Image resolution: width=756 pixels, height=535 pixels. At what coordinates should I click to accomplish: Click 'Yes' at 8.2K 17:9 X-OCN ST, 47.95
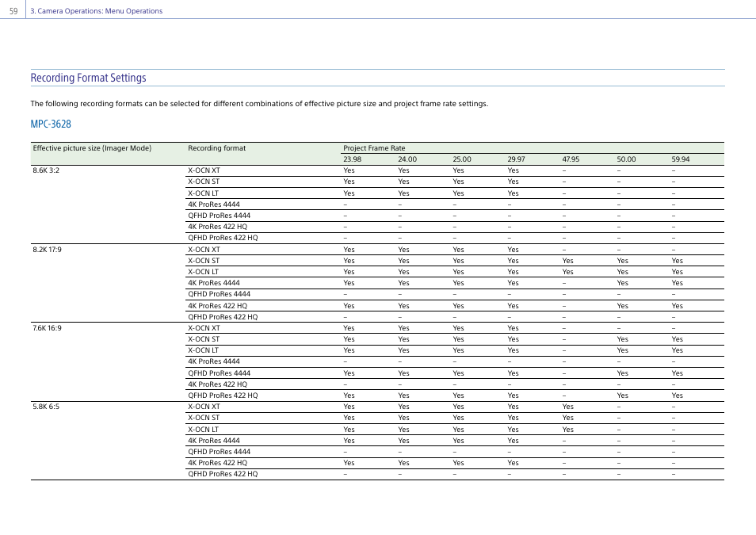tap(568, 261)
